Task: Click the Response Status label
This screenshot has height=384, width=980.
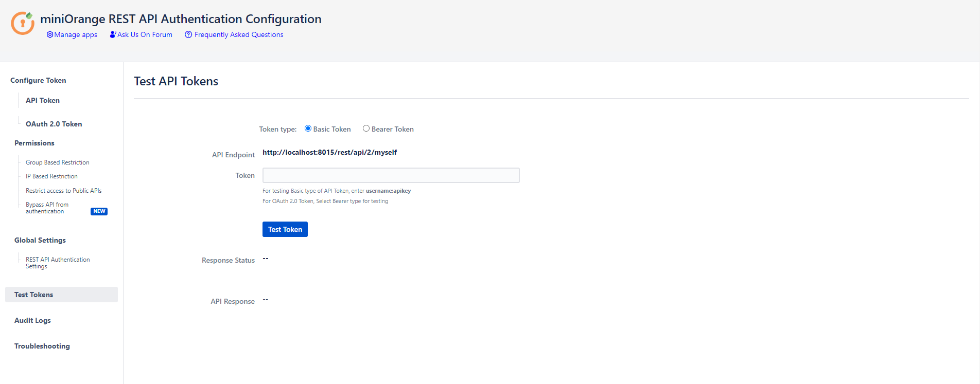Action: (228, 260)
